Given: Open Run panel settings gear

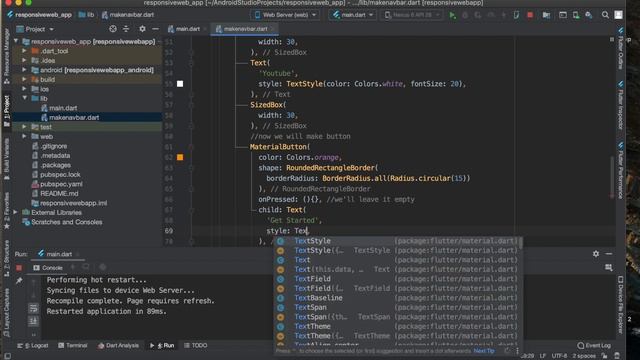Looking at the screenshot, I should (596, 254).
